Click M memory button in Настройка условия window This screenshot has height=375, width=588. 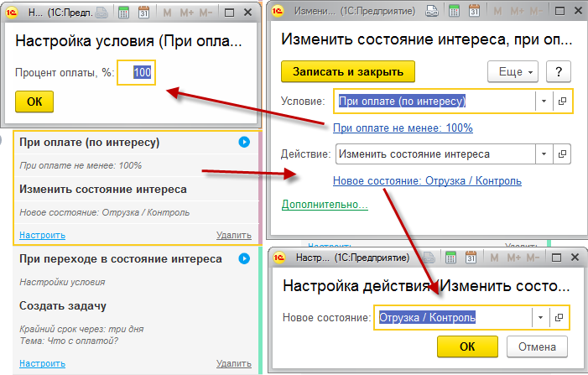pyautogui.click(x=167, y=13)
